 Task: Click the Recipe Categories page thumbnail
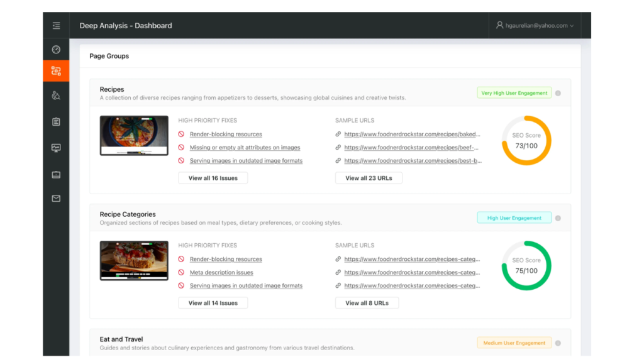134,261
